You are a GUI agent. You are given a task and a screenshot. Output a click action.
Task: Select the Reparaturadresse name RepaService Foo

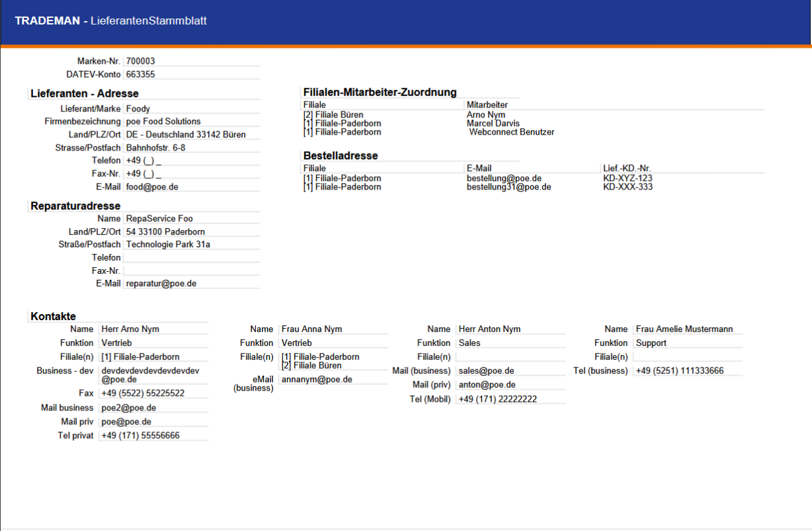coord(191,218)
